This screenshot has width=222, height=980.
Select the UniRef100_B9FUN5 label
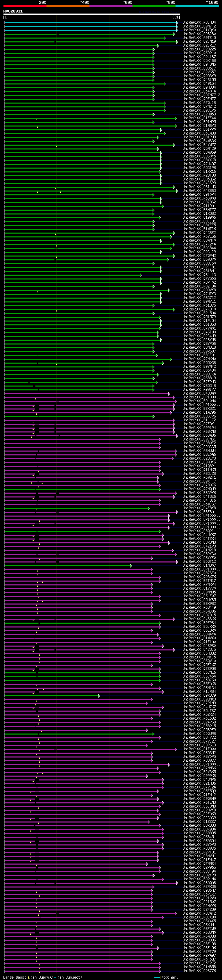(199, 64)
